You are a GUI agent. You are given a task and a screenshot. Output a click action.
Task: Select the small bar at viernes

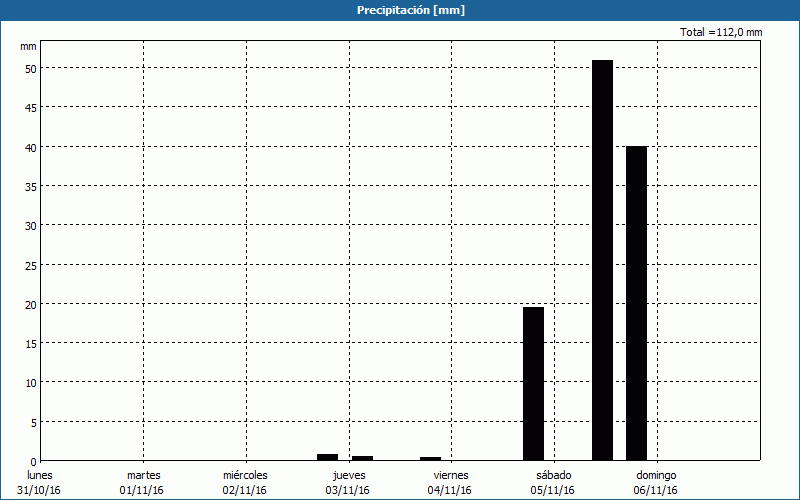click(x=430, y=458)
